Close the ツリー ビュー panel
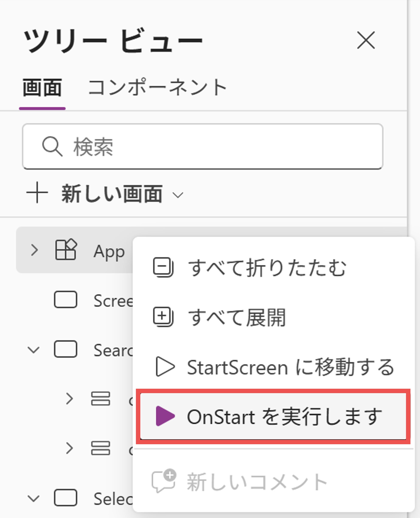Viewport: 420px width, 518px height. coord(366,40)
